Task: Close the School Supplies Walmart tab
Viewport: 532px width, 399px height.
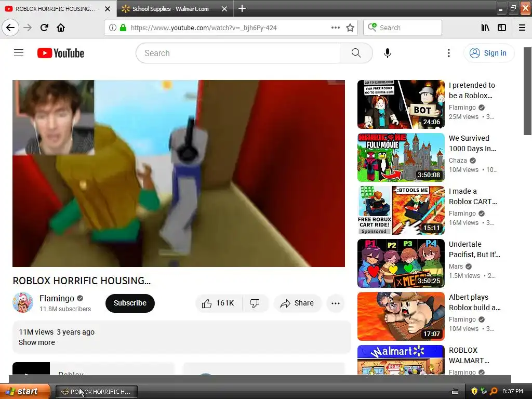Action: click(x=224, y=9)
